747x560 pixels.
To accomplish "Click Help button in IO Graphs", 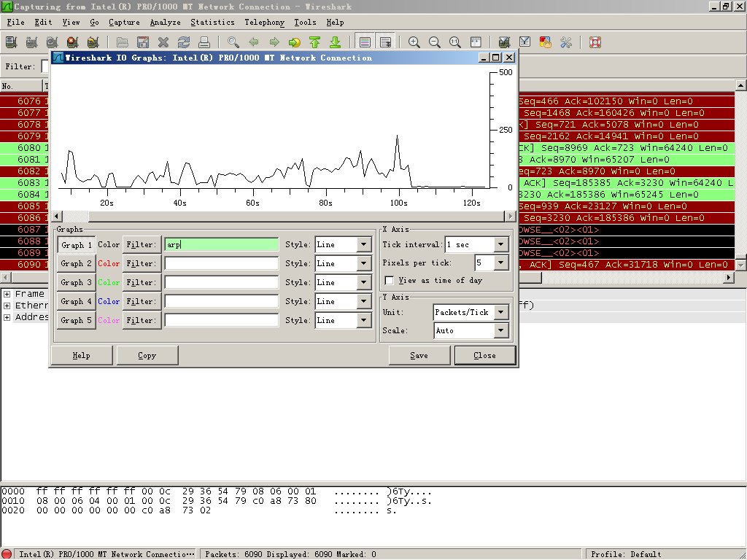I will click(x=82, y=356).
